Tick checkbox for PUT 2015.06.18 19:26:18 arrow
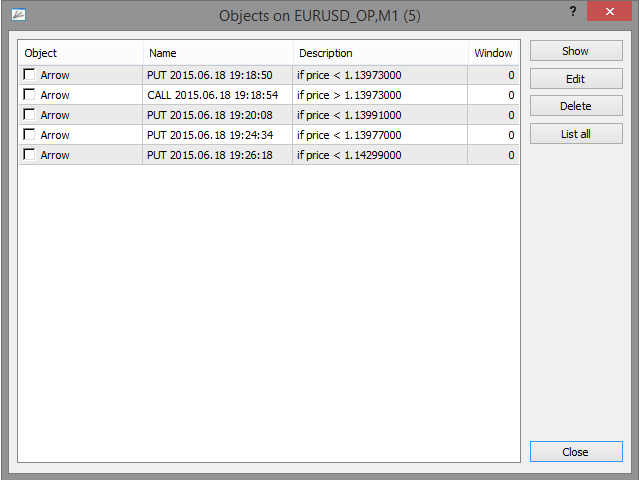The height and width of the screenshot is (480, 640). (29, 154)
